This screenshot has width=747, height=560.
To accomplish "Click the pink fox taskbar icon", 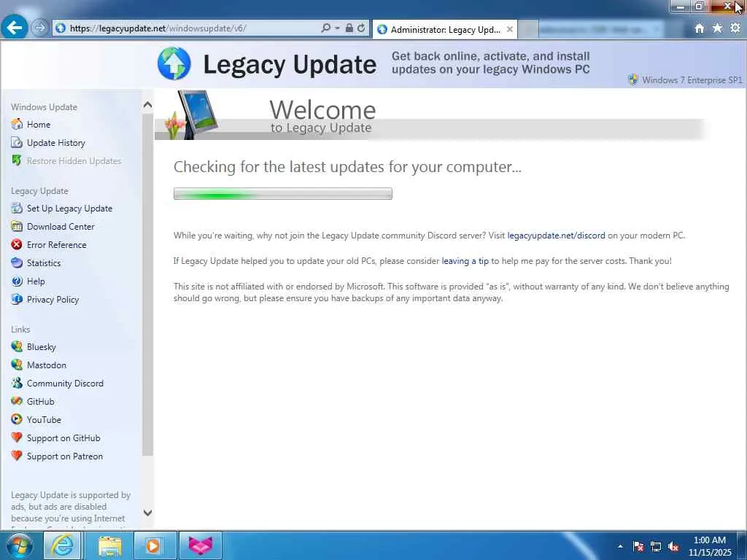I will click(x=201, y=545).
